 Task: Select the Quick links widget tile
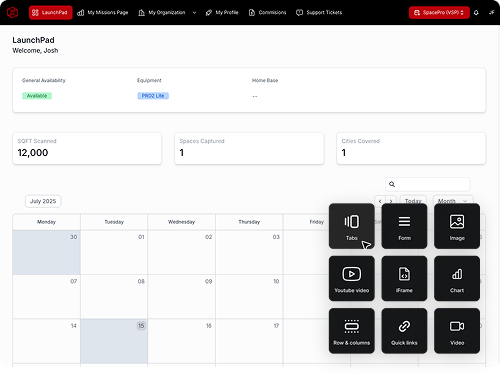(x=404, y=331)
